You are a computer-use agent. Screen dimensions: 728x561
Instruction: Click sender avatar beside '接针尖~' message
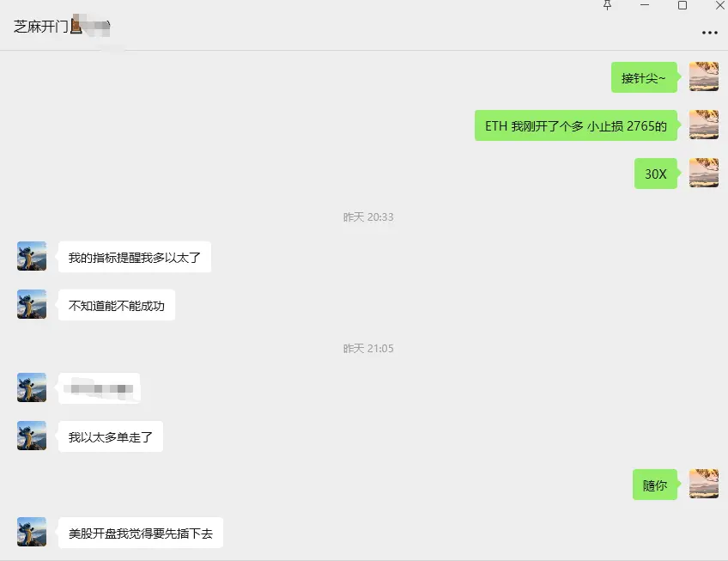[703, 76]
